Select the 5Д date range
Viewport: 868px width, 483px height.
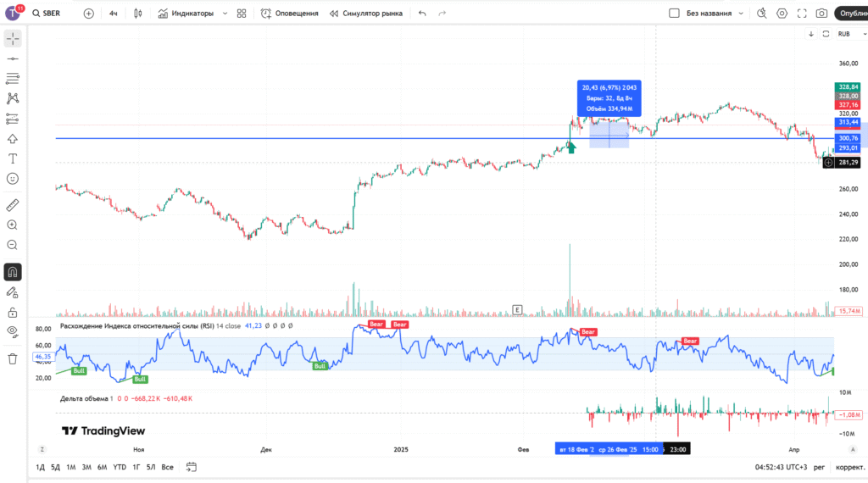coord(55,467)
